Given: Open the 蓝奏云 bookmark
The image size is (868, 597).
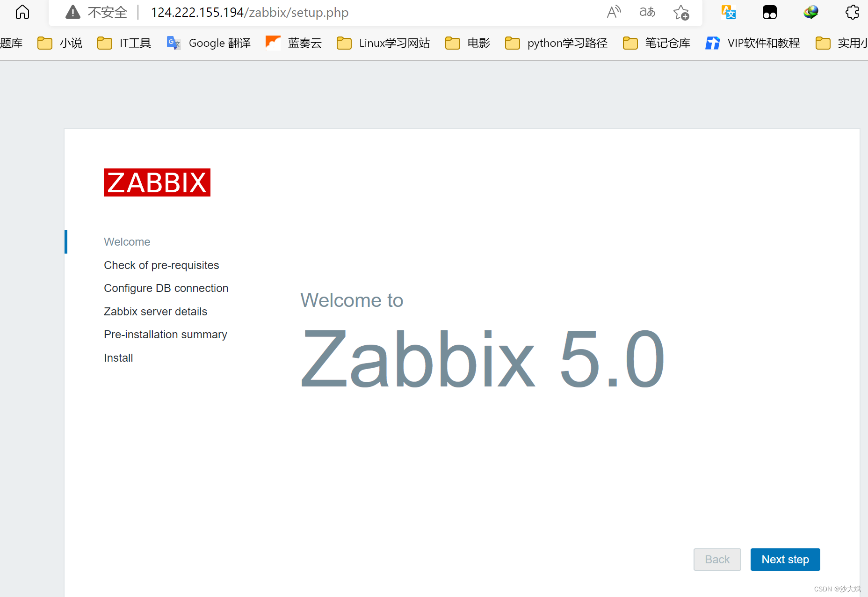Looking at the screenshot, I should 294,43.
